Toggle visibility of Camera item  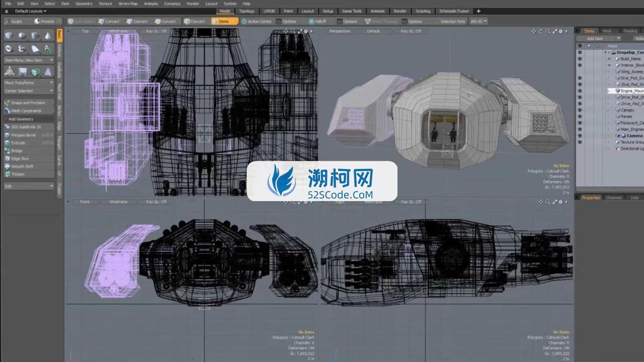pyautogui.click(x=580, y=136)
